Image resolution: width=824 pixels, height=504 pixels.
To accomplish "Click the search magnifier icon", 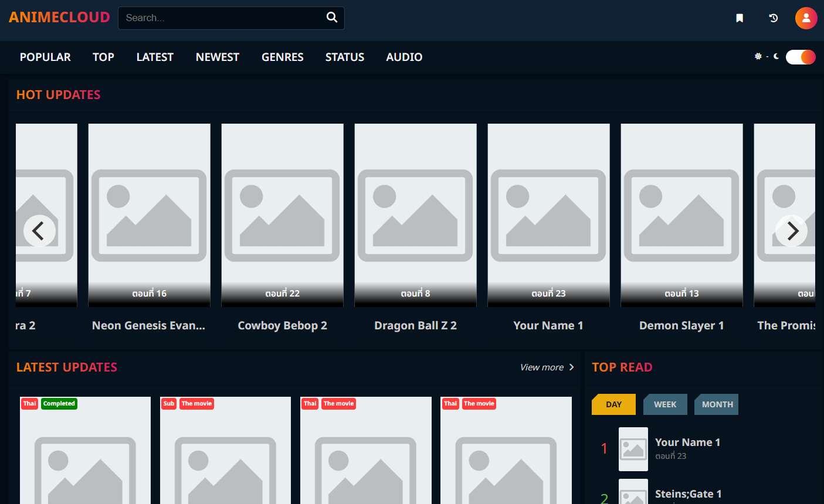I will [331, 18].
